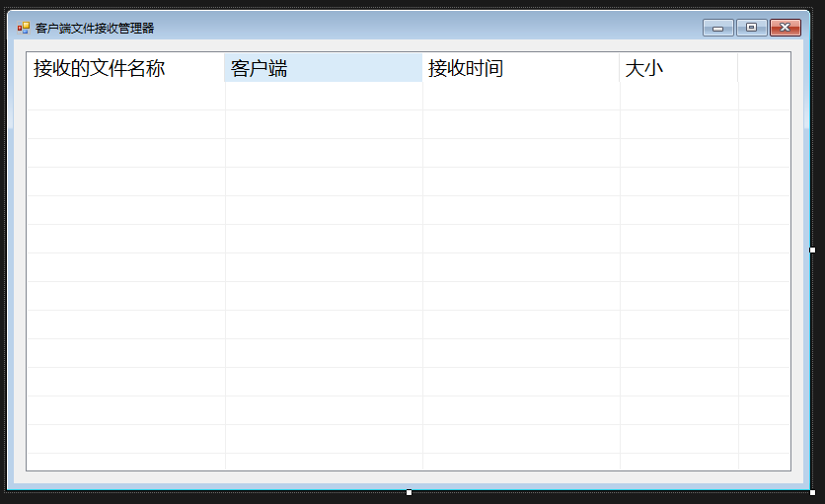Click the 大小 column header
Screen dimensions: 825x504
point(678,67)
